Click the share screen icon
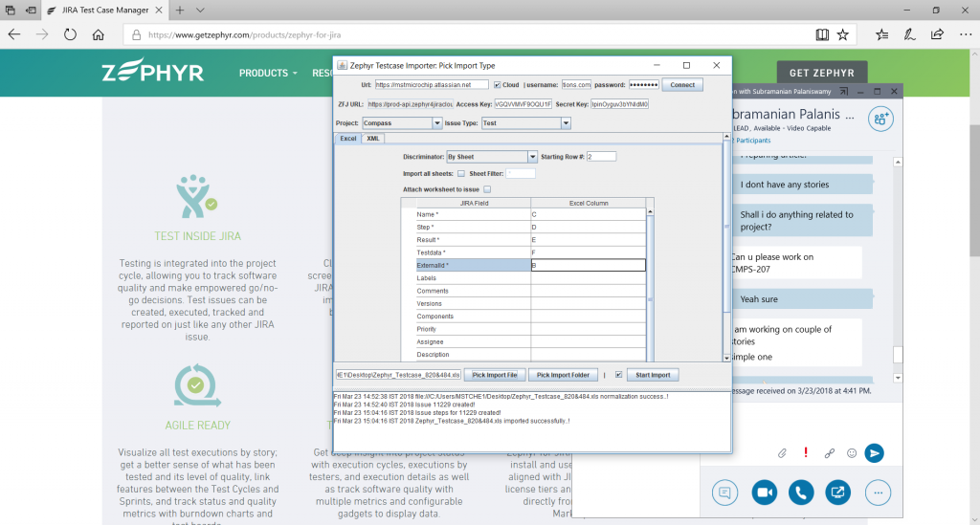Screen dimensions: 980x525 pyautogui.click(x=838, y=492)
